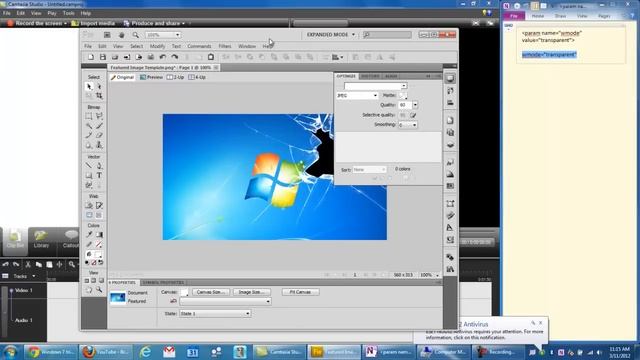Switch to the 2-Up view tab

(x=176, y=77)
